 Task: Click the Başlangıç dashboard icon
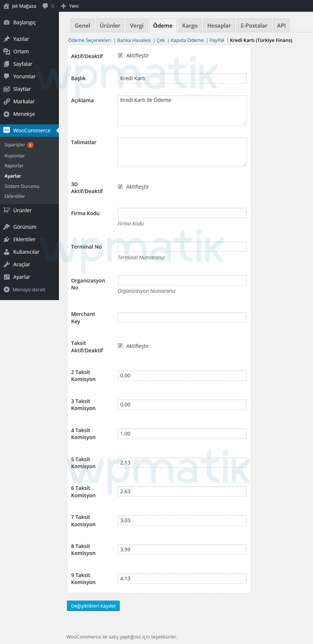pos(7,22)
